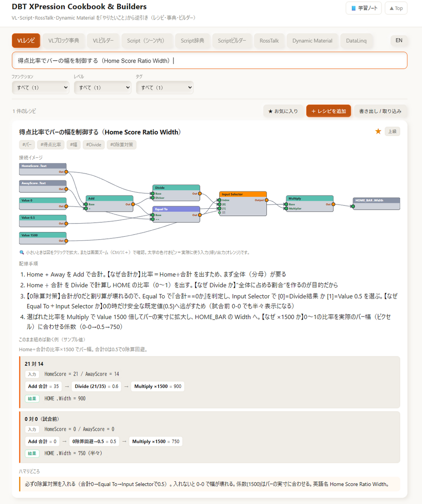Image resolution: width=422 pixels, height=504 pixels.
Task: Click the Out pin of Multiply node
Action: pos(333,204)
